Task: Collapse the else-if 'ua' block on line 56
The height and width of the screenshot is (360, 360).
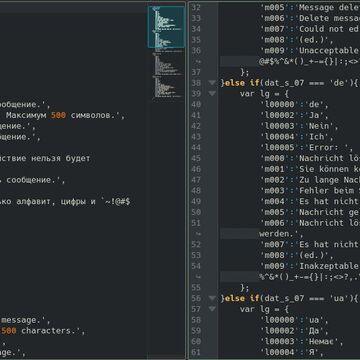Action: click(x=212, y=298)
